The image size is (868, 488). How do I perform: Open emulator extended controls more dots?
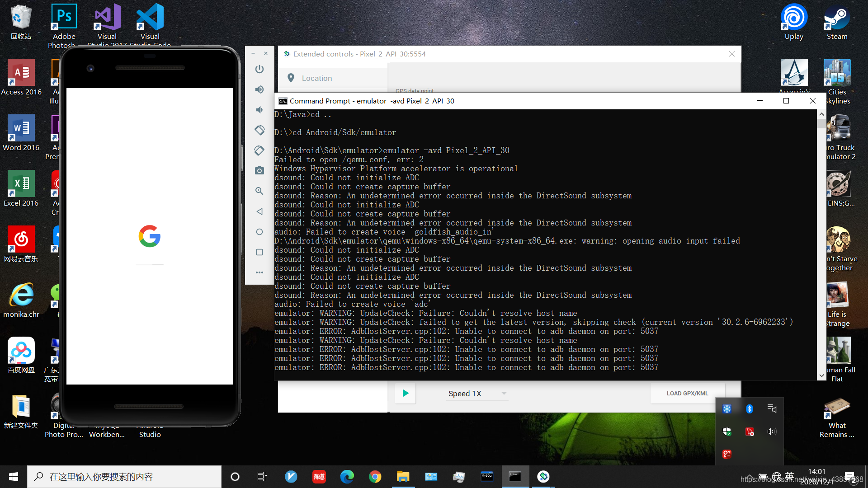point(259,272)
